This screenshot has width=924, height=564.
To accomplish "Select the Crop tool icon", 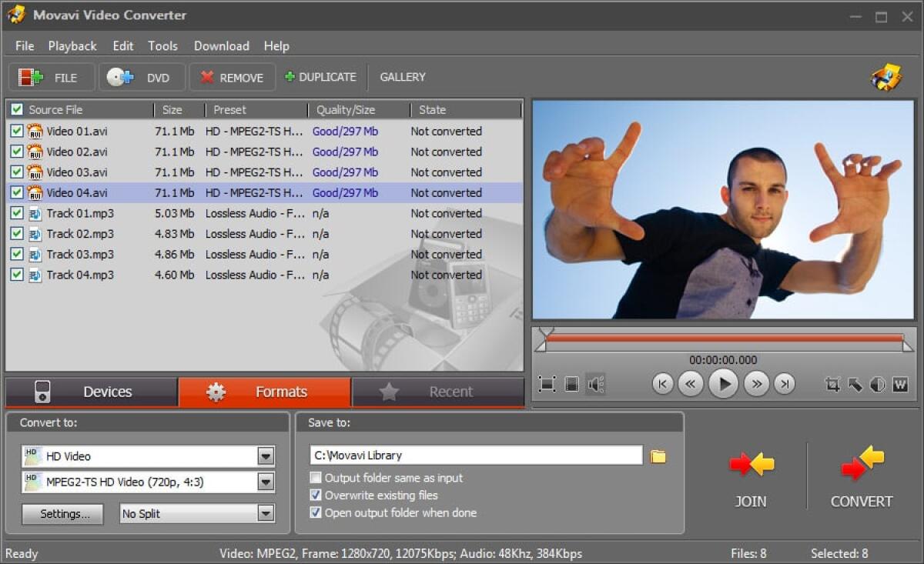I will (x=832, y=384).
